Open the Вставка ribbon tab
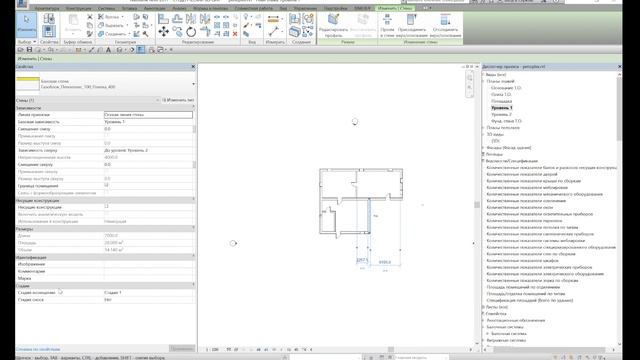This screenshot has height=360, width=640. click(129, 8)
